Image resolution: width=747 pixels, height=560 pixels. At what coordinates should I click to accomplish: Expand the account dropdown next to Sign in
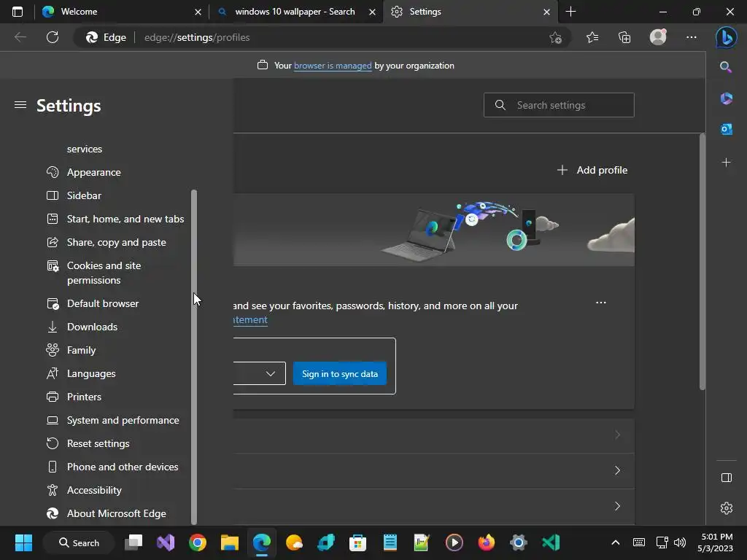[x=271, y=373]
